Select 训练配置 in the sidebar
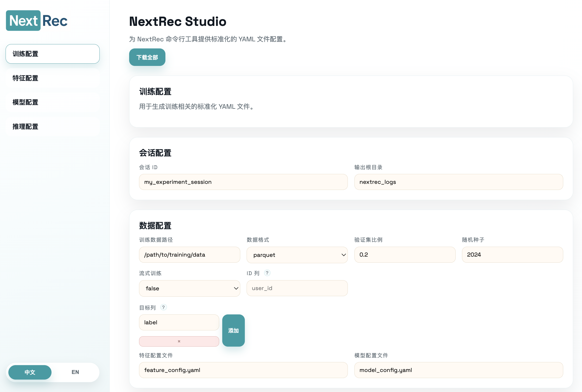 point(53,54)
